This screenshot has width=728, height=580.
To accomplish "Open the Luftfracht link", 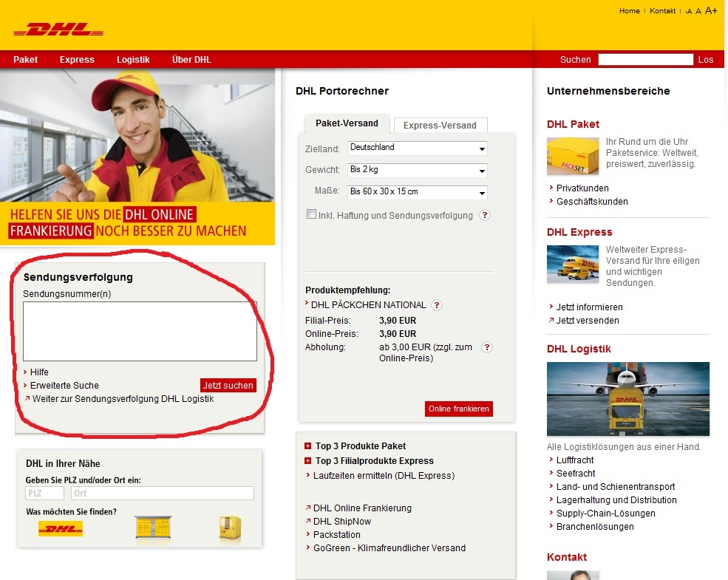I will (x=575, y=460).
